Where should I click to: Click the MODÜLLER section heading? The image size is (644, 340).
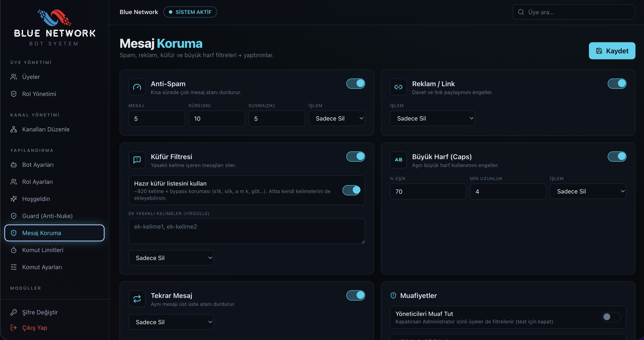pos(26,288)
